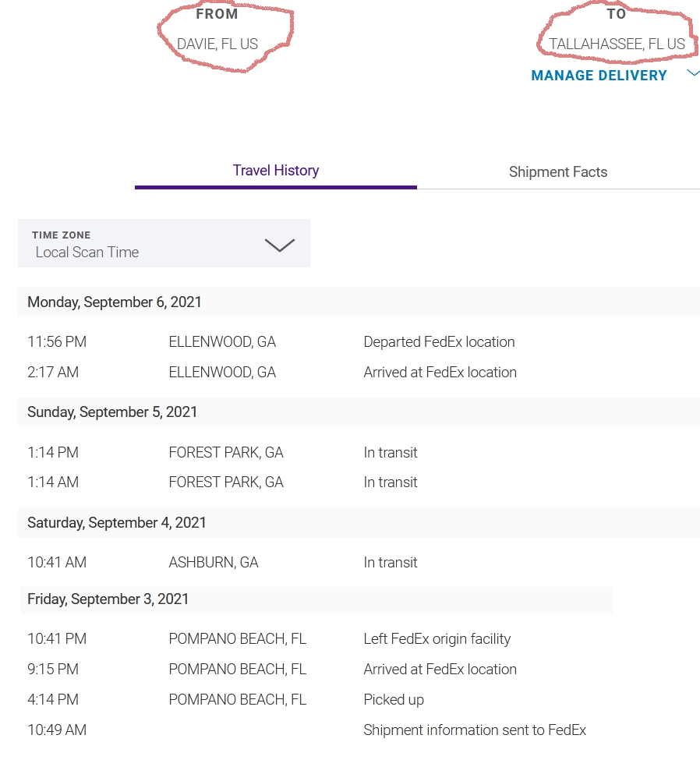Expand the chevron beside Manage Delivery

coord(693,73)
